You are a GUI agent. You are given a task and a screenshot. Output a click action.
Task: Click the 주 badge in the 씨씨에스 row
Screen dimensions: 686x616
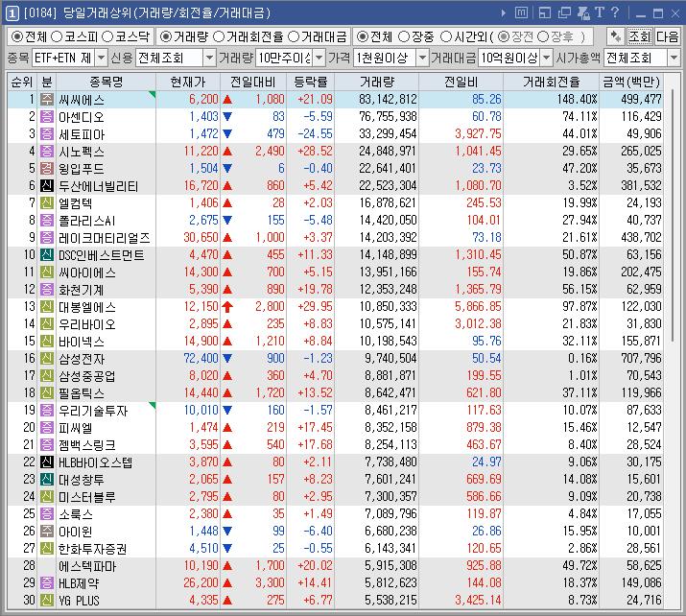pyautogui.click(x=47, y=100)
